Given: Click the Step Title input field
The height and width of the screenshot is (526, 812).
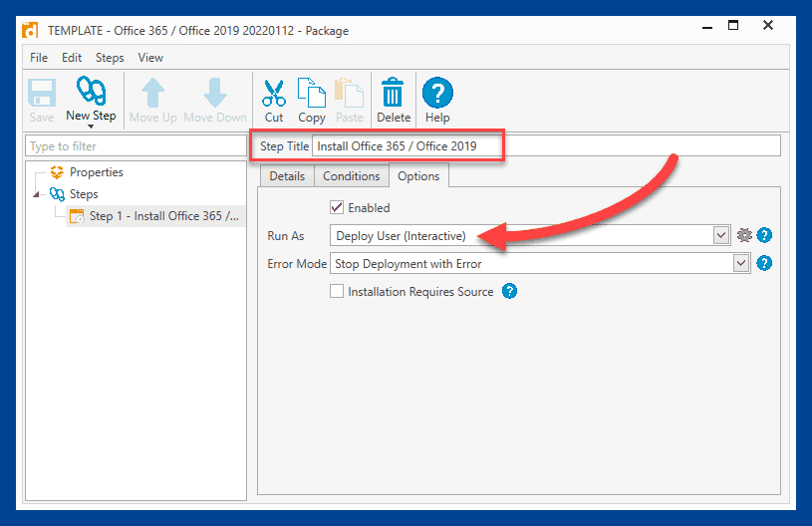Looking at the screenshot, I should [546, 146].
